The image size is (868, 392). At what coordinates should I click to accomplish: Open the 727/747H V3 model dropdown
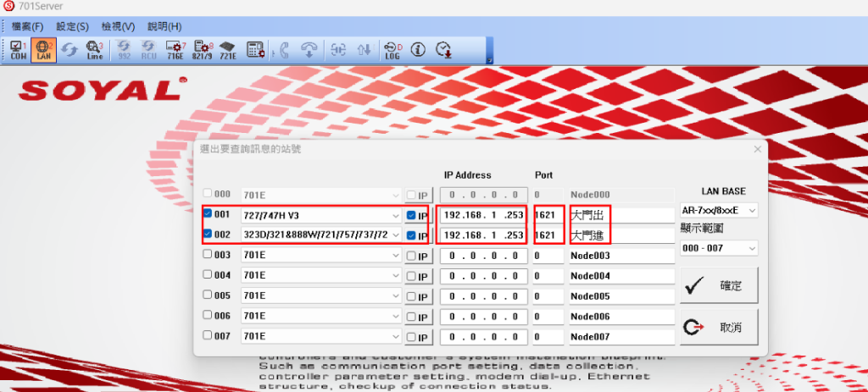click(x=321, y=215)
